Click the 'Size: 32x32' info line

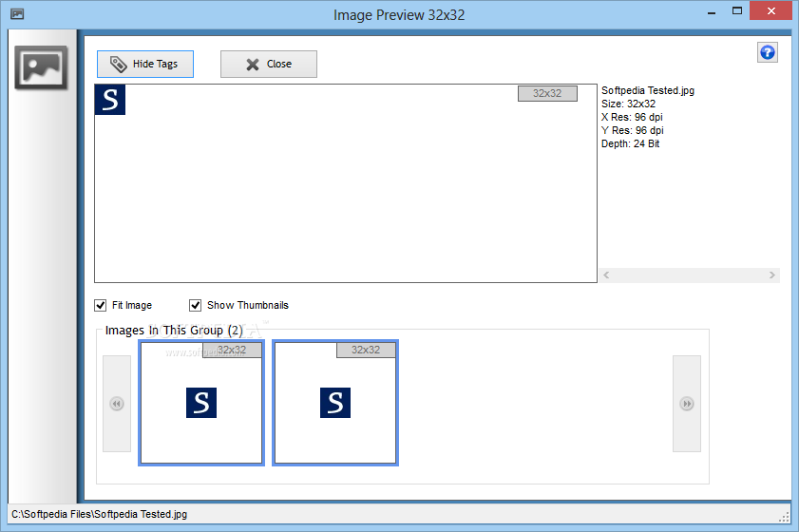click(628, 104)
